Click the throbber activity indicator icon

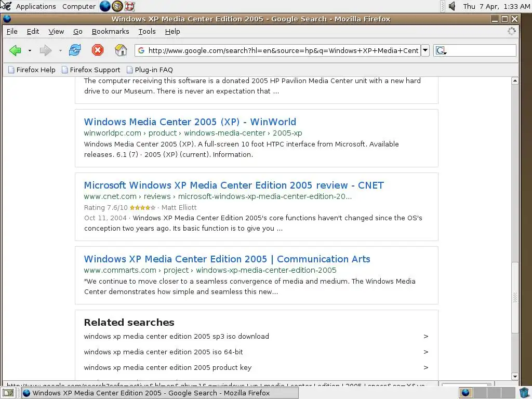(512, 31)
